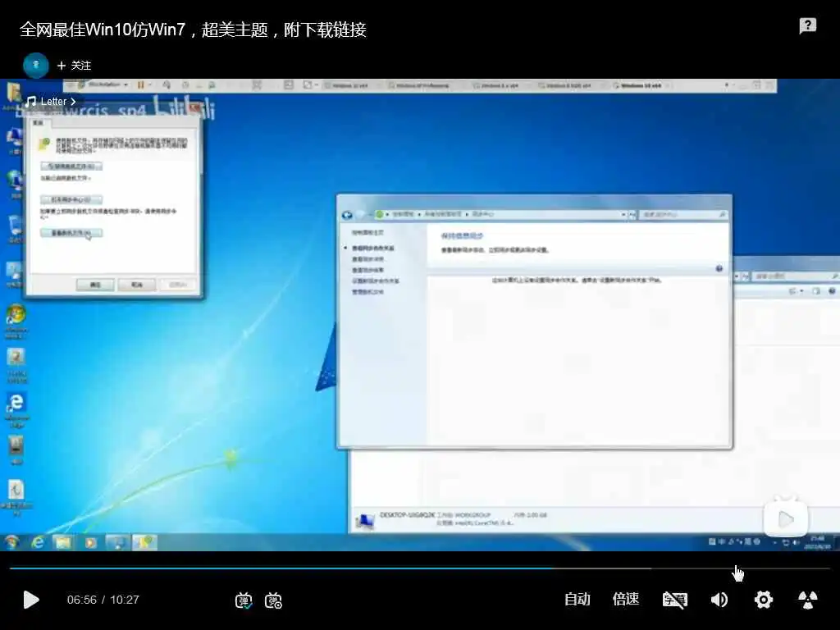
Task: Click the top button in offline files dialog
Action: (71, 166)
